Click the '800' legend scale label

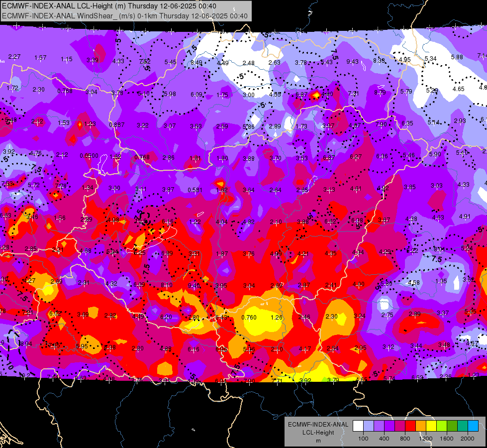[405, 439]
